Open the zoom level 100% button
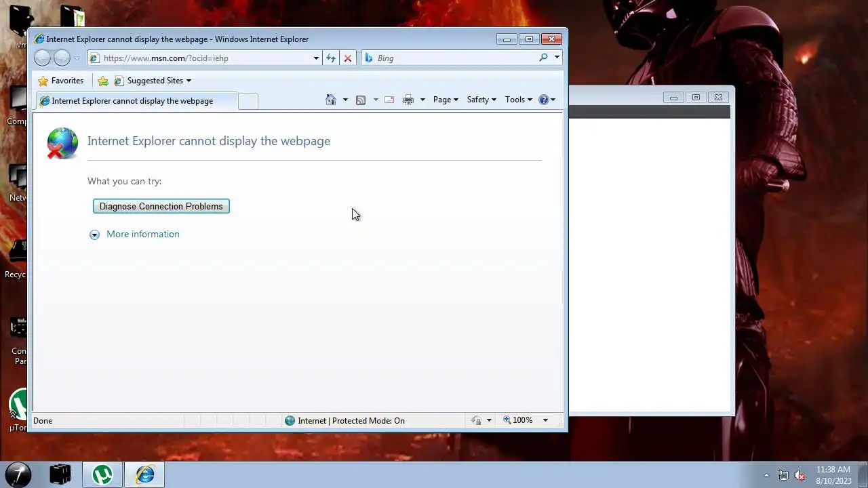Viewport: 868px width, 488px height. (x=518, y=420)
